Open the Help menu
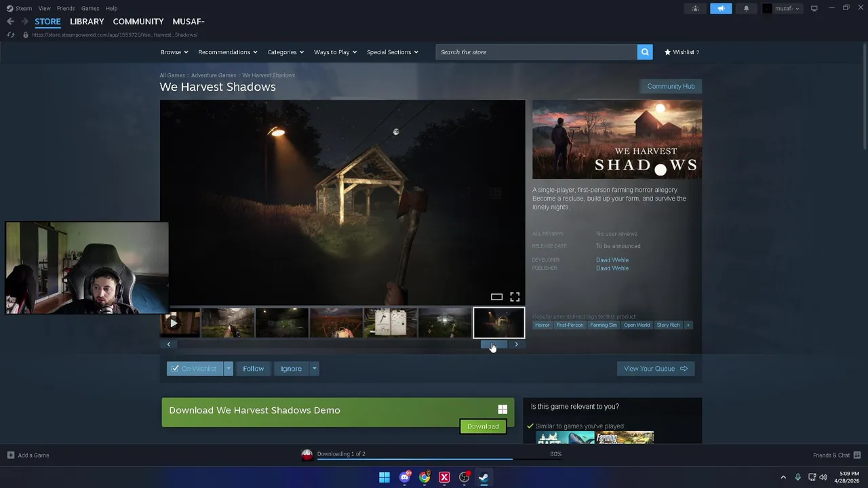The height and width of the screenshot is (488, 868). 112,8
